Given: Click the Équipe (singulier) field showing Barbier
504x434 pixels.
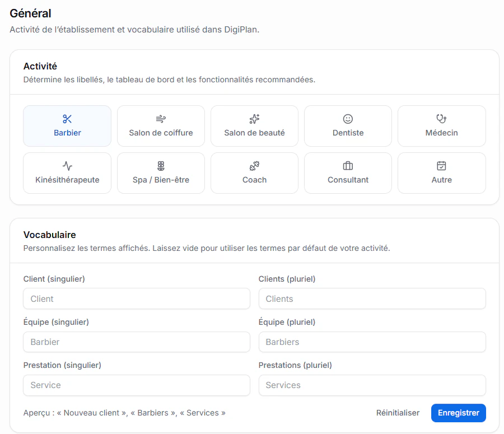Looking at the screenshot, I should (137, 342).
